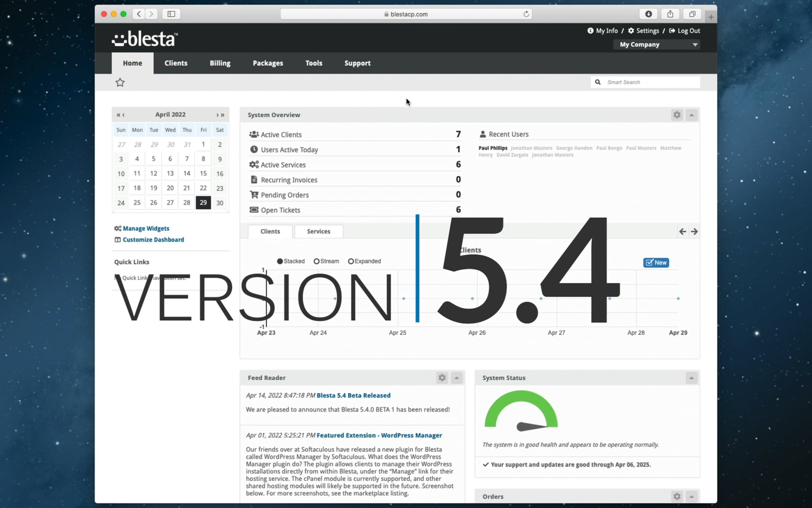Click the Orders widget gear icon
The height and width of the screenshot is (508, 812).
[677, 496]
